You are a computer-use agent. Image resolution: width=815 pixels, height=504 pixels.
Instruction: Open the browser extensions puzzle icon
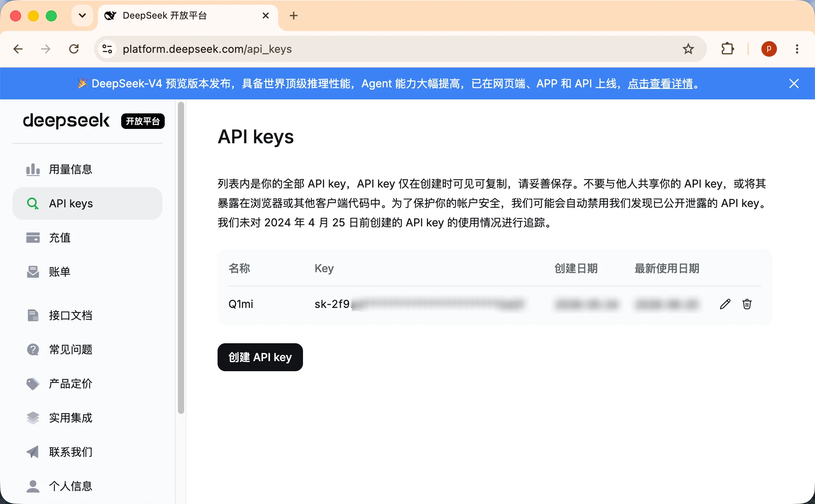[727, 49]
